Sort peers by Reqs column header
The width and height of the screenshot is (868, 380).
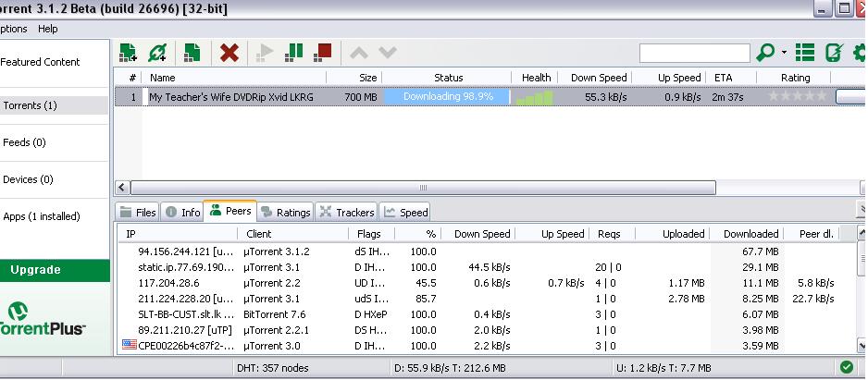pos(613,233)
